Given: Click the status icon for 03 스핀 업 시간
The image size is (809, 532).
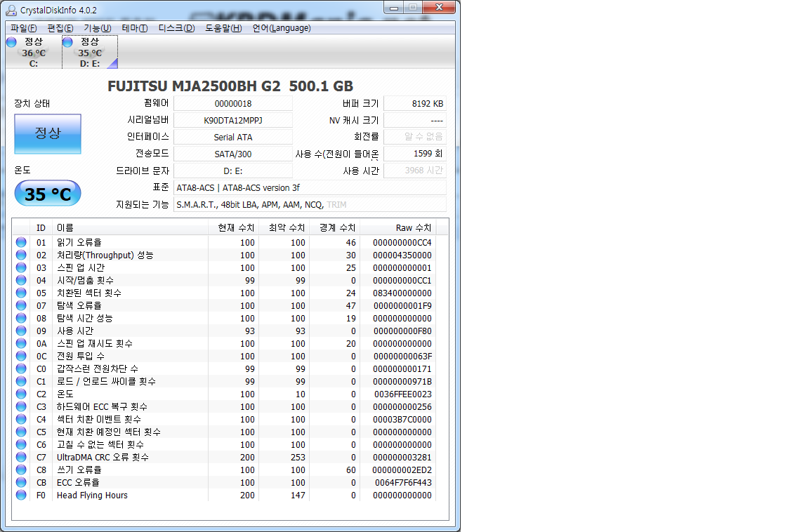Looking at the screenshot, I should click(21, 267).
